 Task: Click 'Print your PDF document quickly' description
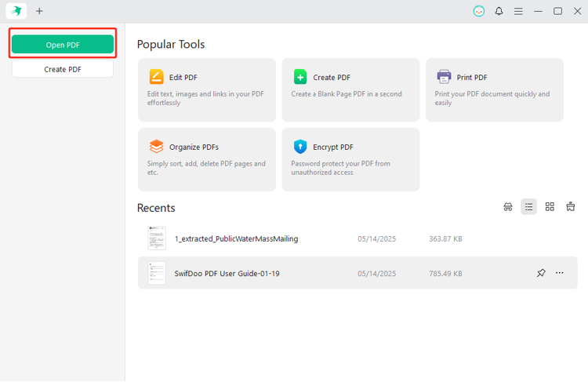click(x=492, y=98)
